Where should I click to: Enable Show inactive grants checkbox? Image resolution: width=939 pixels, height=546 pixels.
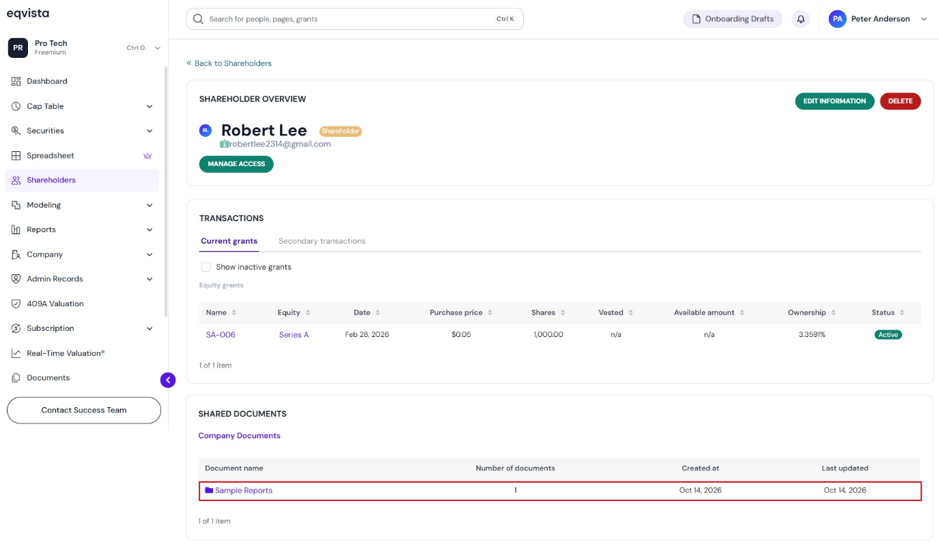click(206, 267)
